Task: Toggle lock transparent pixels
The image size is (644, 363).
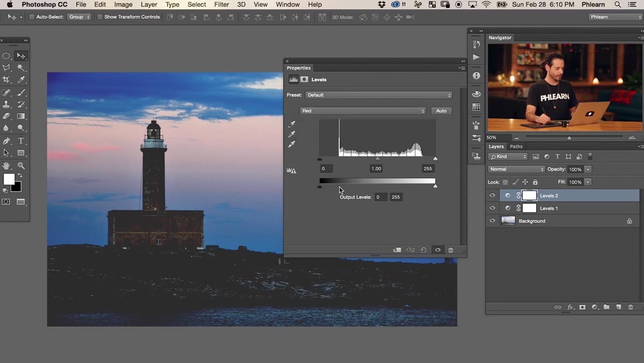Action: tap(506, 182)
